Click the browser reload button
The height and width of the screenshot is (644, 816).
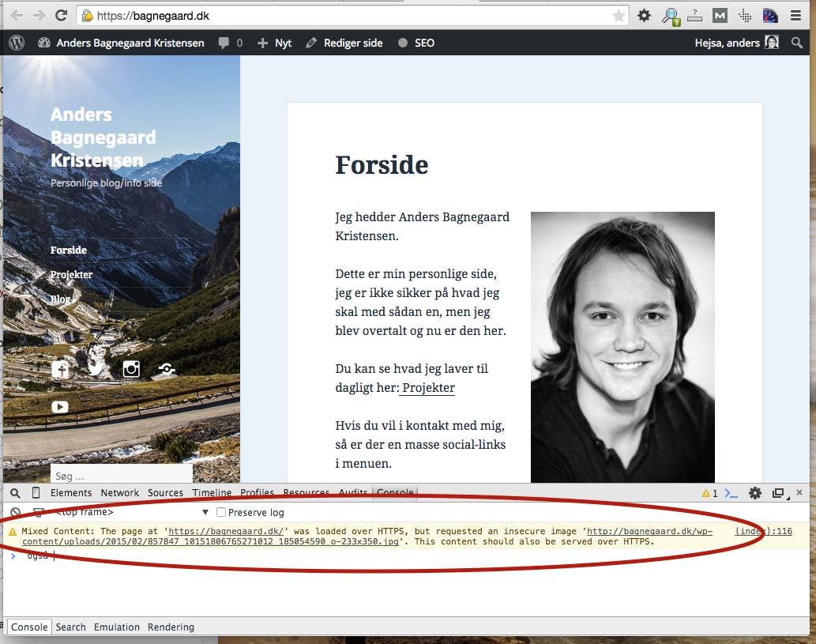pos(61,15)
